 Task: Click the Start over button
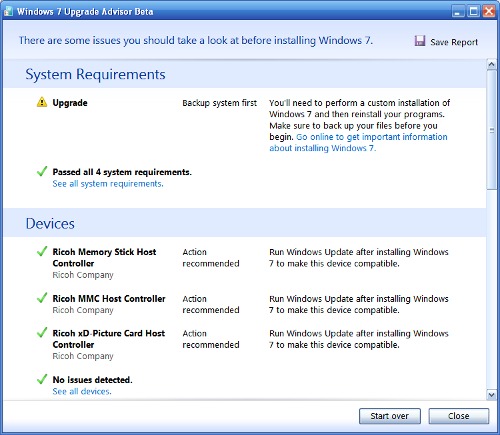390,416
